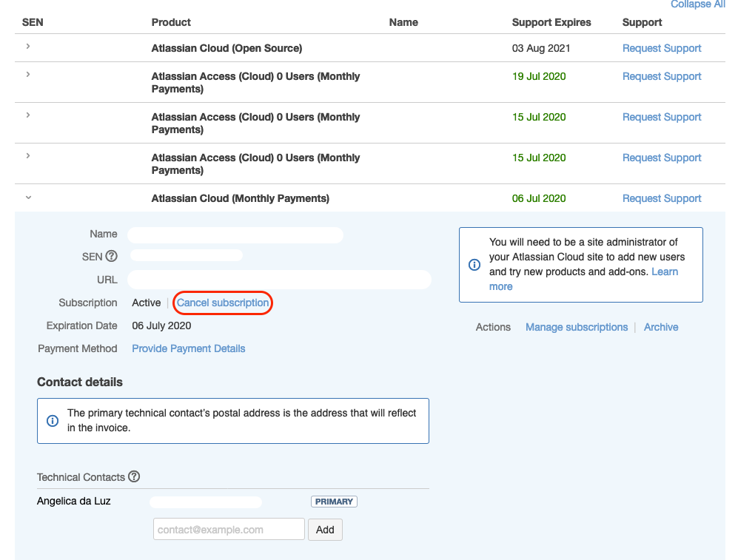
Task: Click the 06 Jul 2020 support expiry date
Action: 539,198
